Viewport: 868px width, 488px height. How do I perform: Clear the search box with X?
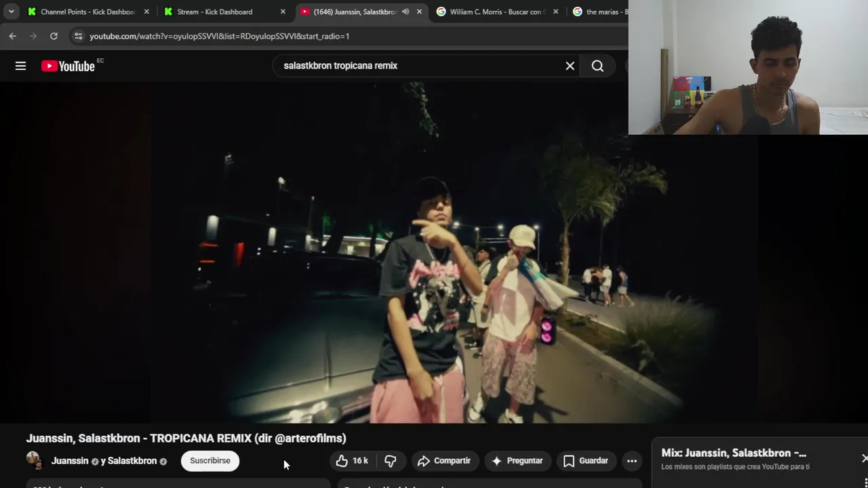point(570,66)
